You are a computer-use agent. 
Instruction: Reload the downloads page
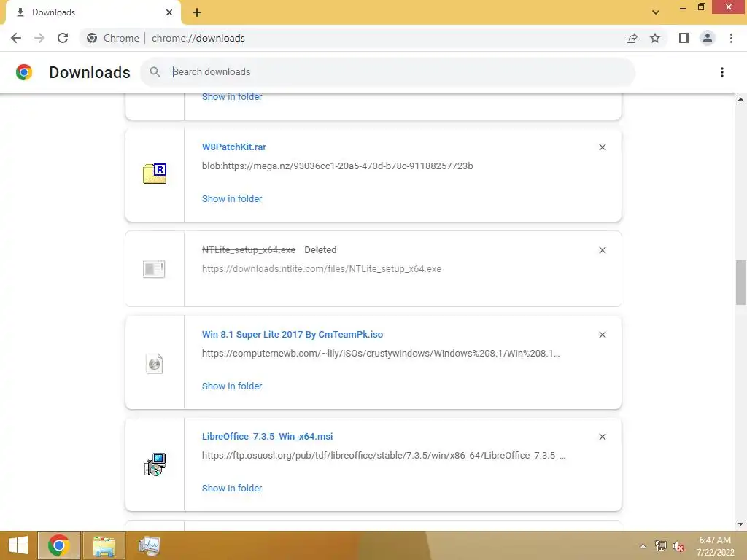click(x=63, y=38)
